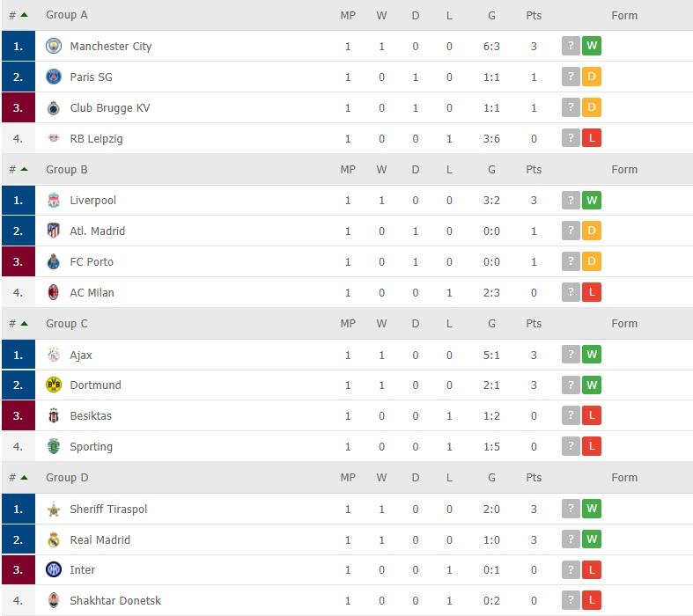Click the Real Madrid club crest

click(x=54, y=539)
